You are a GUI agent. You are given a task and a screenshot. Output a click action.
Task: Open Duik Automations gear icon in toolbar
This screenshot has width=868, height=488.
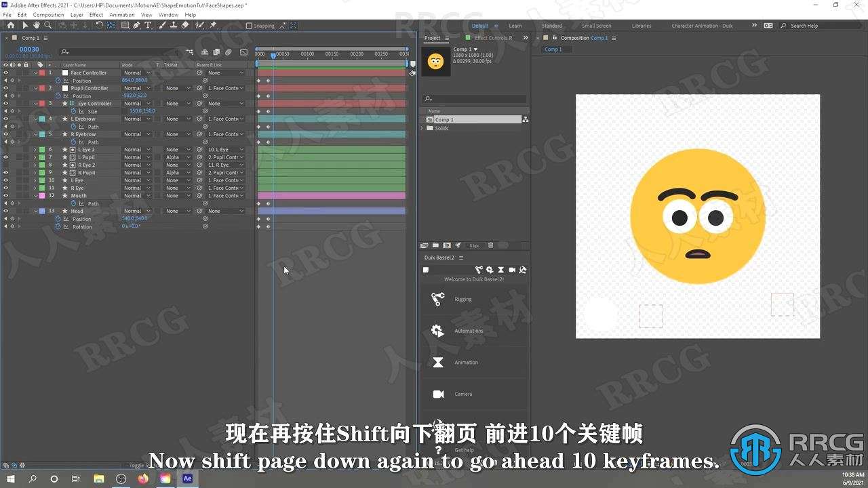pos(490,270)
